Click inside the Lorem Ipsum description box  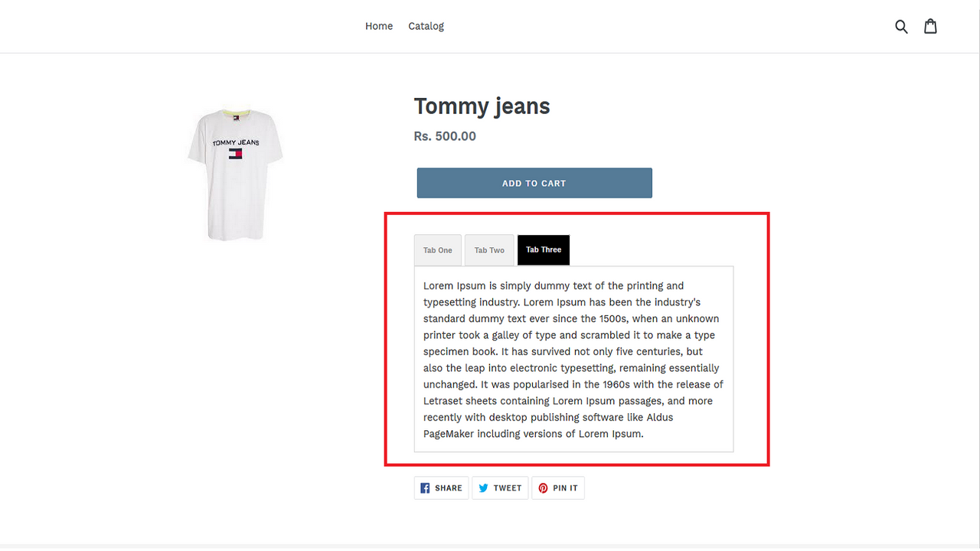click(573, 359)
